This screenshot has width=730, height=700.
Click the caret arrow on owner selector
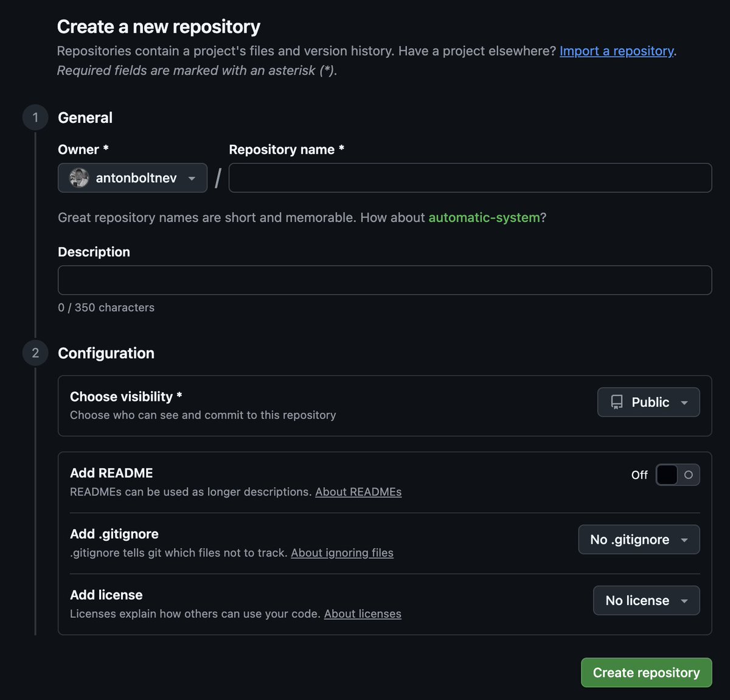192,178
